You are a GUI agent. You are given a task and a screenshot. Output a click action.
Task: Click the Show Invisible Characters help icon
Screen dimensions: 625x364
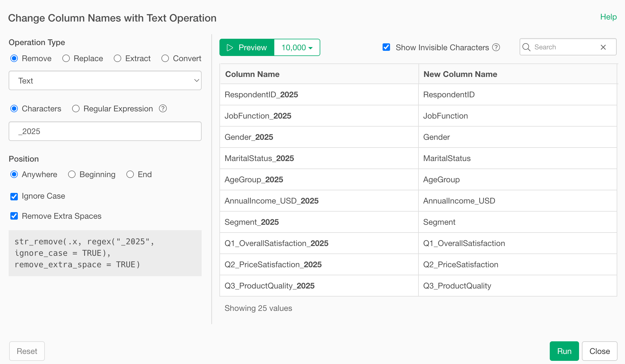coord(496,47)
